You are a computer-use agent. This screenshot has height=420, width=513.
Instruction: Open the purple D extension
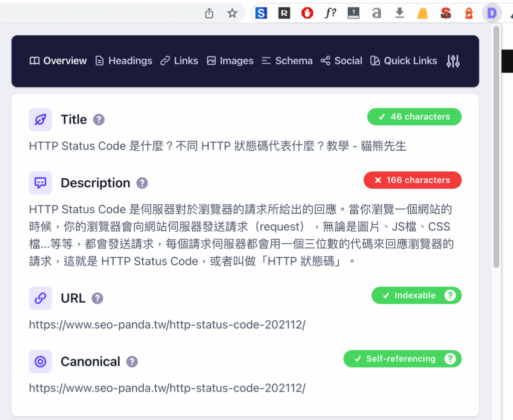[492, 13]
